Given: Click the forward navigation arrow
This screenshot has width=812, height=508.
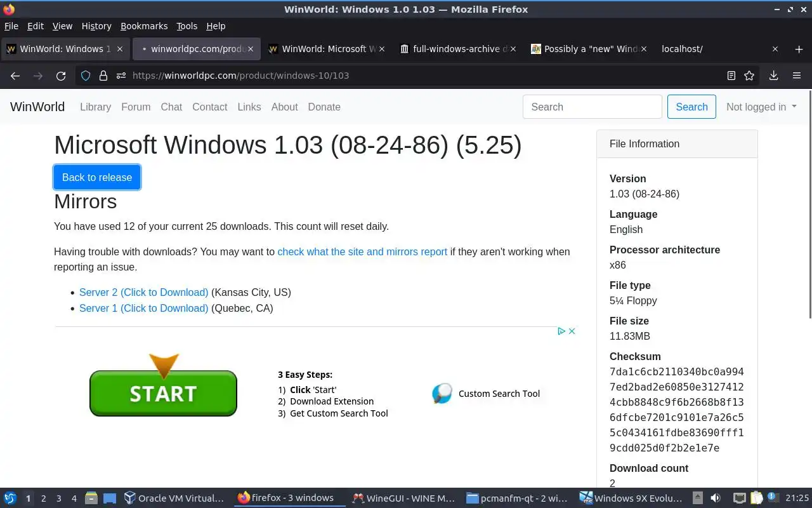Looking at the screenshot, I should tap(38, 76).
